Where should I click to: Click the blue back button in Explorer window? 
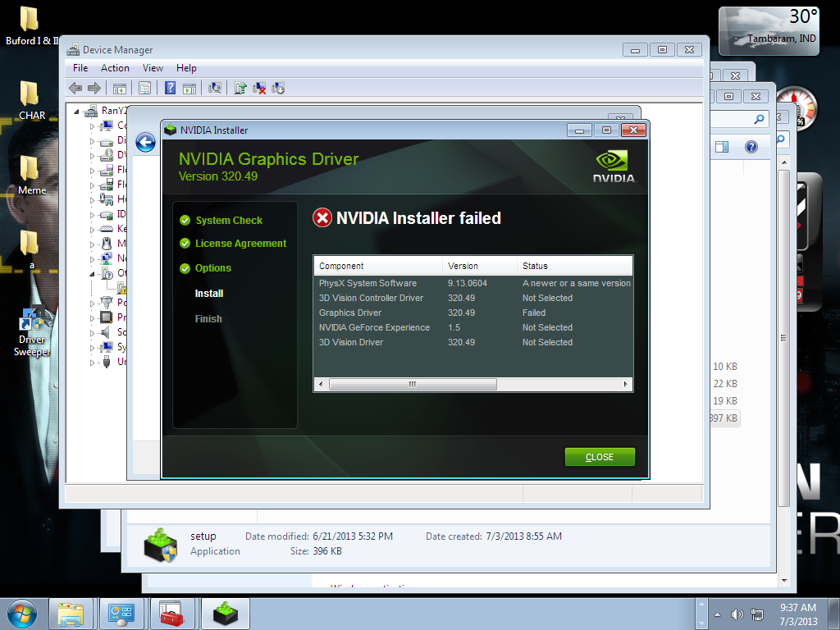point(146,143)
